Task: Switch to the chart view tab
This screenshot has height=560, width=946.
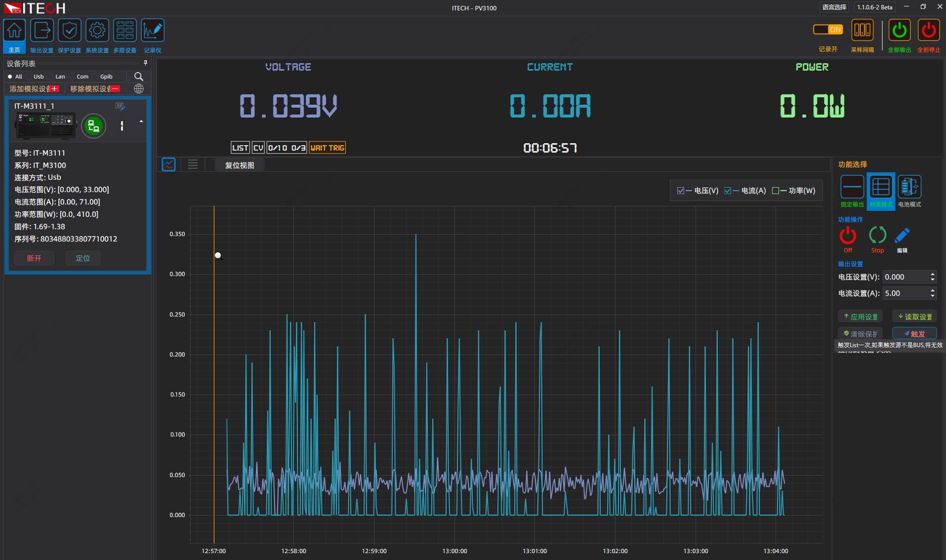Action: (169, 164)
